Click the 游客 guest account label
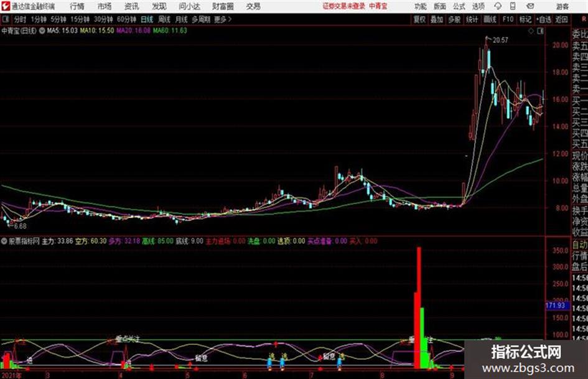Viewport: 588px width, 379px height. click(x=562, y=6)
